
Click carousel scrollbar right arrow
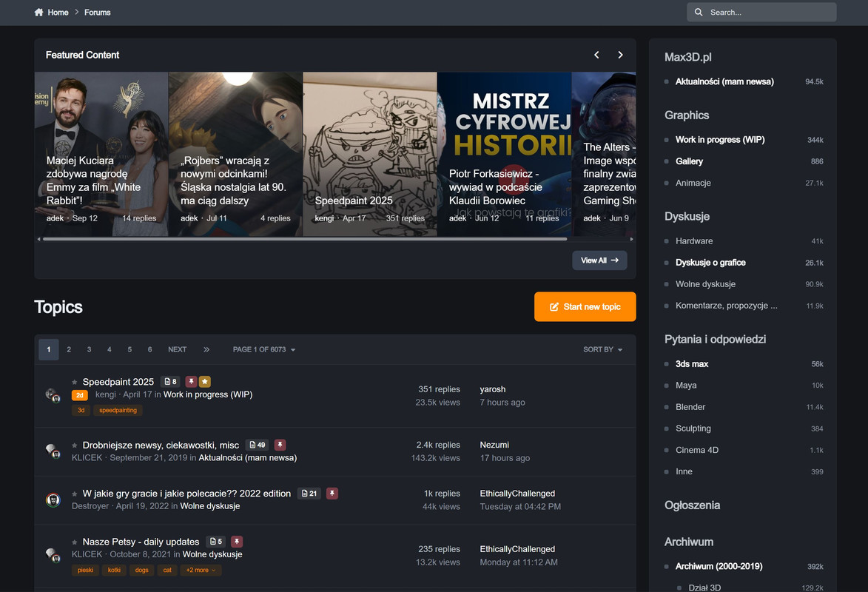tap(632, 239)
